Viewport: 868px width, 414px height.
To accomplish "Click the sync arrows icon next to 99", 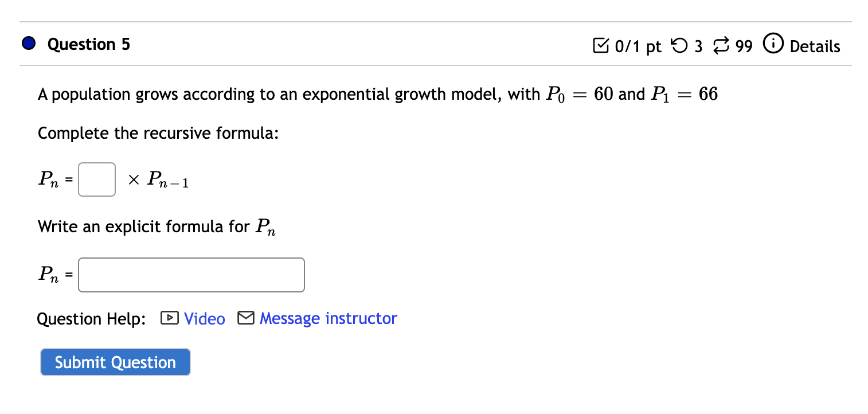I will (x=721, y=45).
